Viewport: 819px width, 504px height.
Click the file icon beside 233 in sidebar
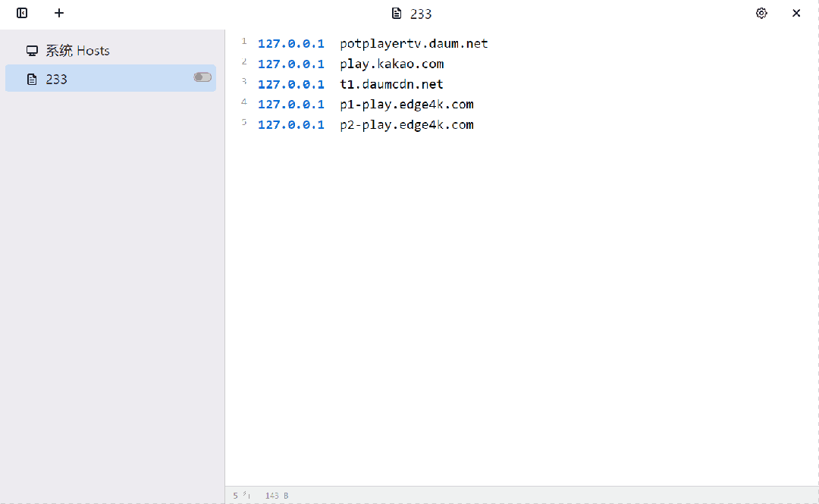point(32,79)
